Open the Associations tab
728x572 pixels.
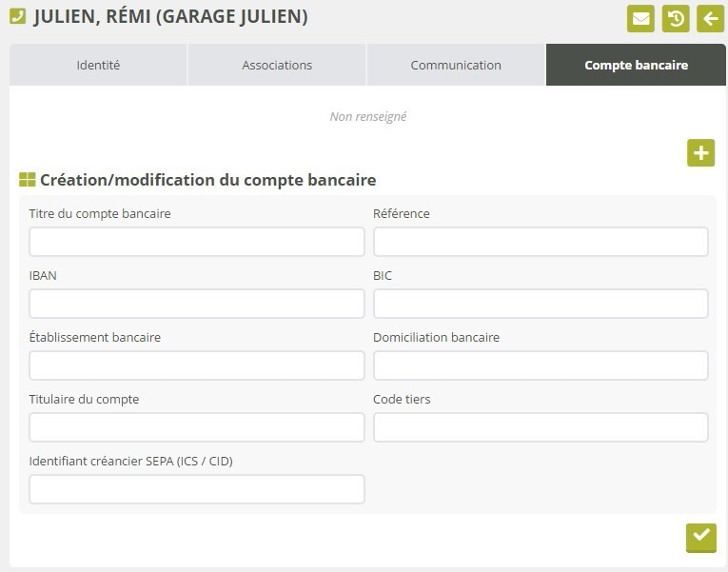tap(277, 66)
